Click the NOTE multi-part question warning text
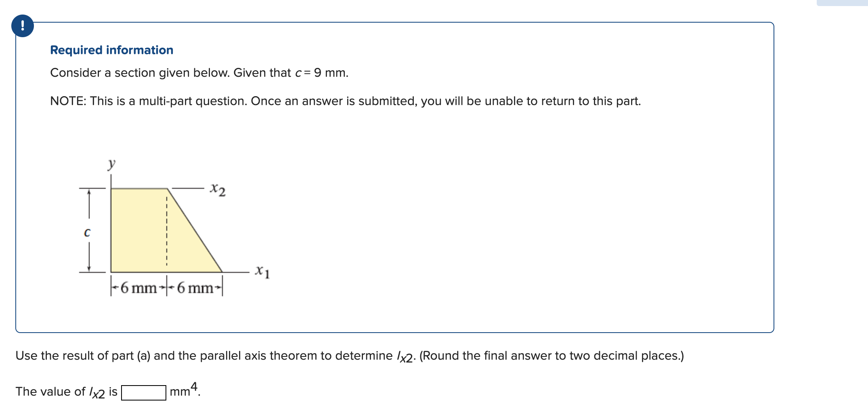Screen dimensions: 868x409 [345, 101]
